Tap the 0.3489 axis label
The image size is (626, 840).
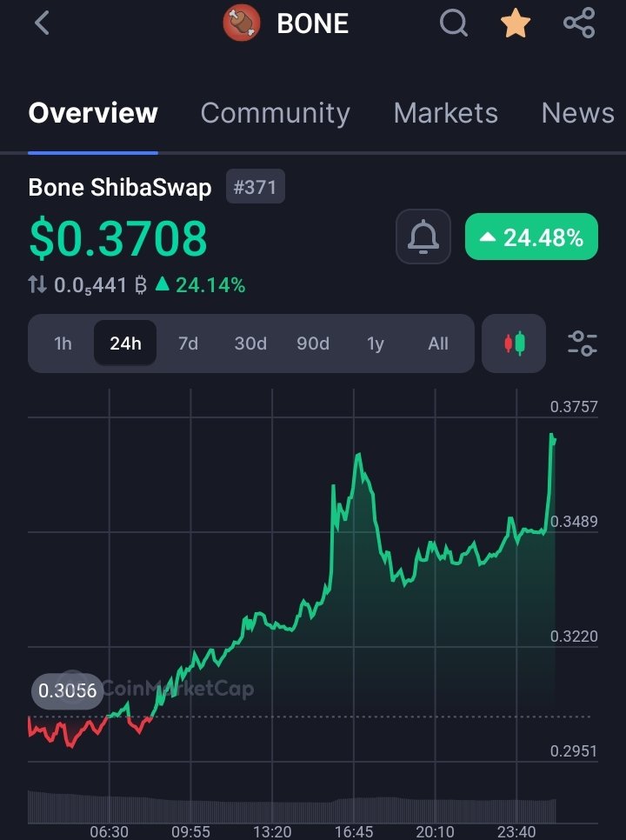click(574, 521)
